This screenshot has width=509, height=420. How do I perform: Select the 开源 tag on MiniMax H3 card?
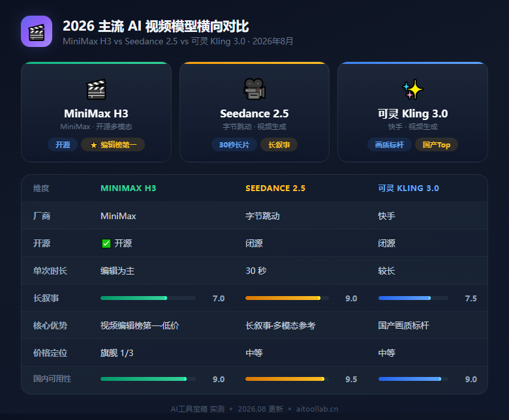(x=63, y=145)
